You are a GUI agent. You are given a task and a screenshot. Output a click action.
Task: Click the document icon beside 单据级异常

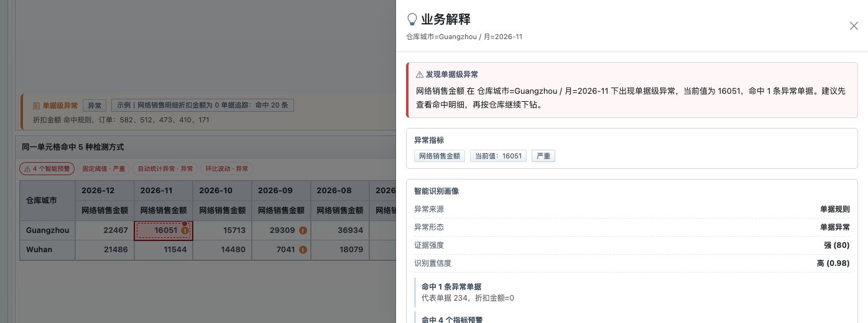point(37,106)
